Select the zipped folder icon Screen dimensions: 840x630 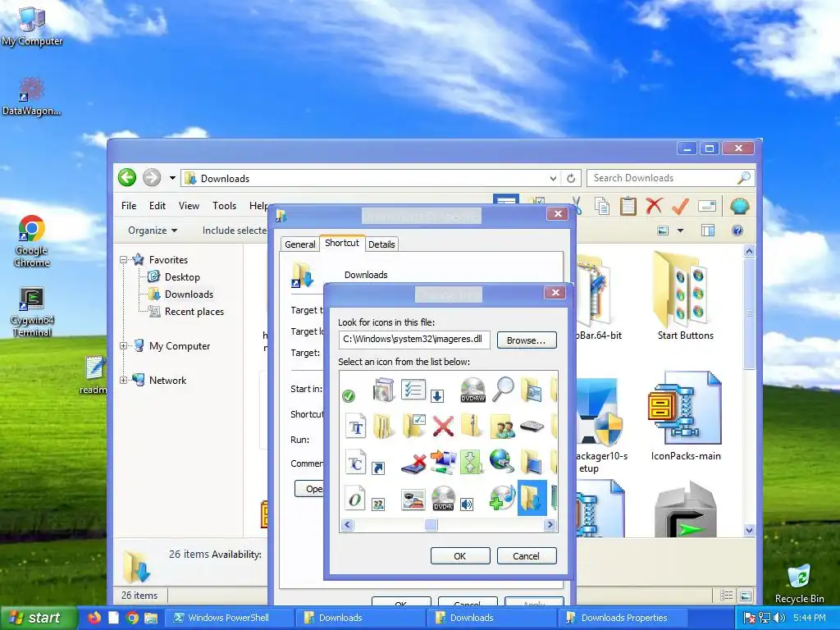point(472,427)
